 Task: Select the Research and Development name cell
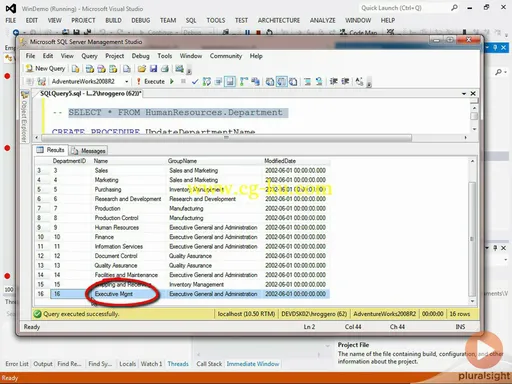pyautogui.click(x=129, y=199)
